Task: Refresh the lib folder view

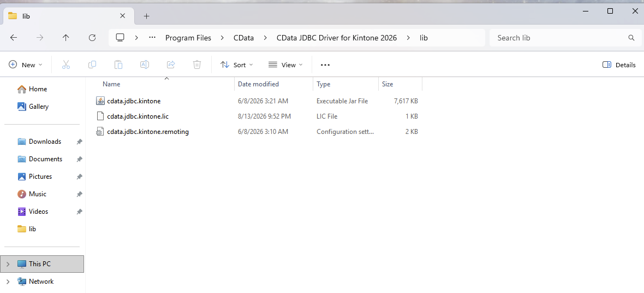Action: point(92,38)
